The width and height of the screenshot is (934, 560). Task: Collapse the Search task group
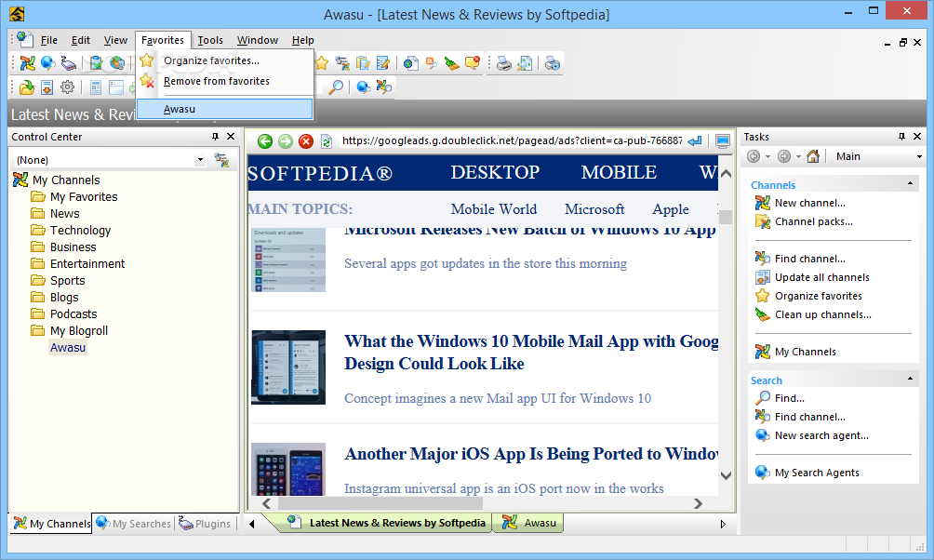[910, 379]
